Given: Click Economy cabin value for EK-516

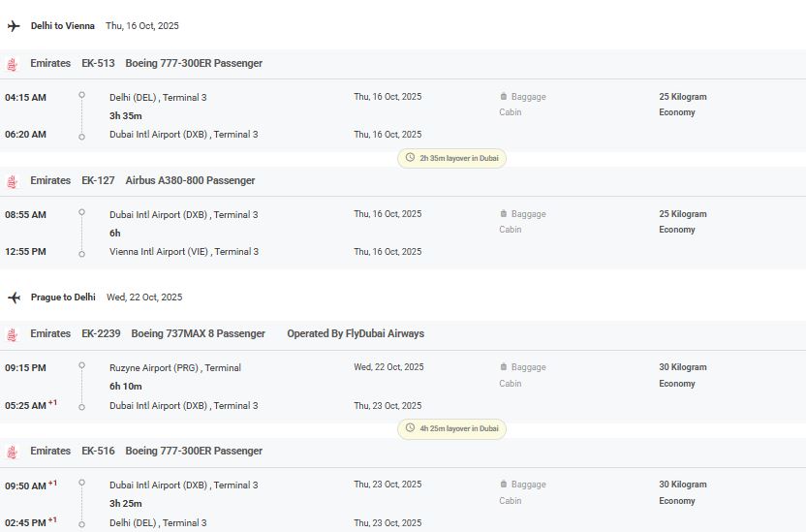Looking at the screenshot, I should pos(677,501).
